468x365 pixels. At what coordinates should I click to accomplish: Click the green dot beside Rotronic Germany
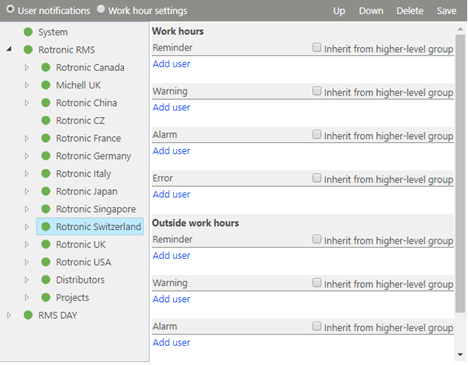click(x=46, y=156)
